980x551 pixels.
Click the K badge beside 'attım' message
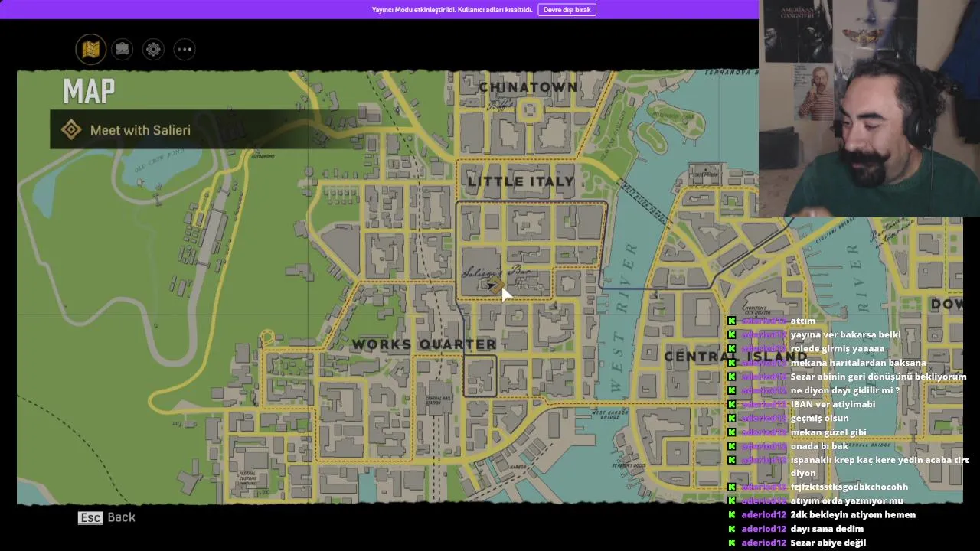click(731, 321)
